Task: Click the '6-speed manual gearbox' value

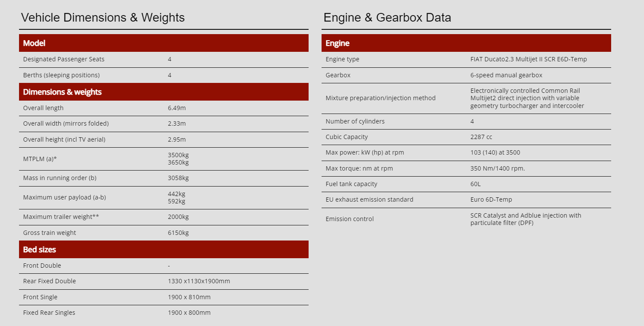Action: (506, 75)
